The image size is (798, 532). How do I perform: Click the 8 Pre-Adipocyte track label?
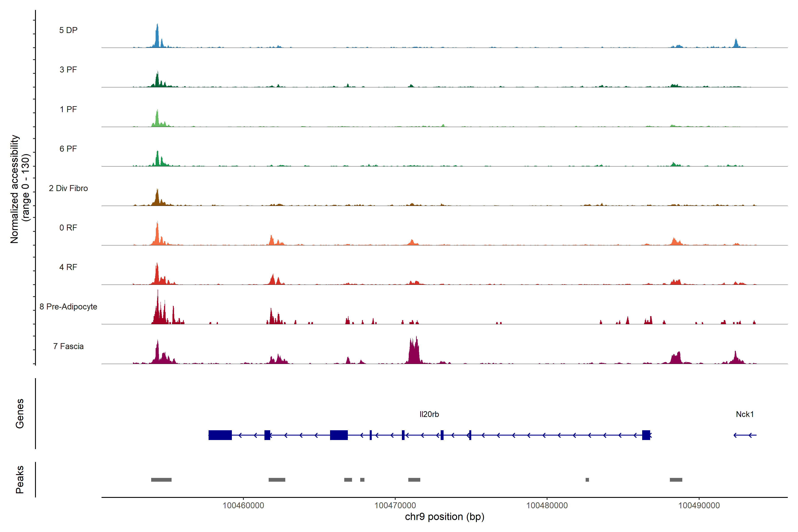[68, 307]
